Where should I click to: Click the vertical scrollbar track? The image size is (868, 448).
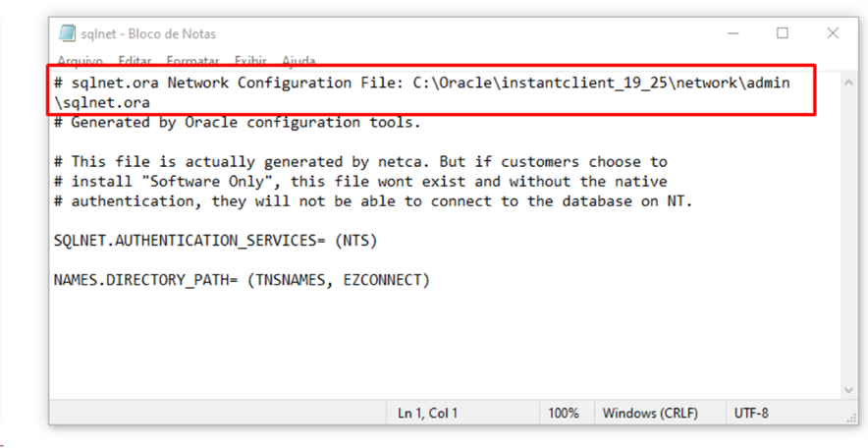[x=848, y=237]
